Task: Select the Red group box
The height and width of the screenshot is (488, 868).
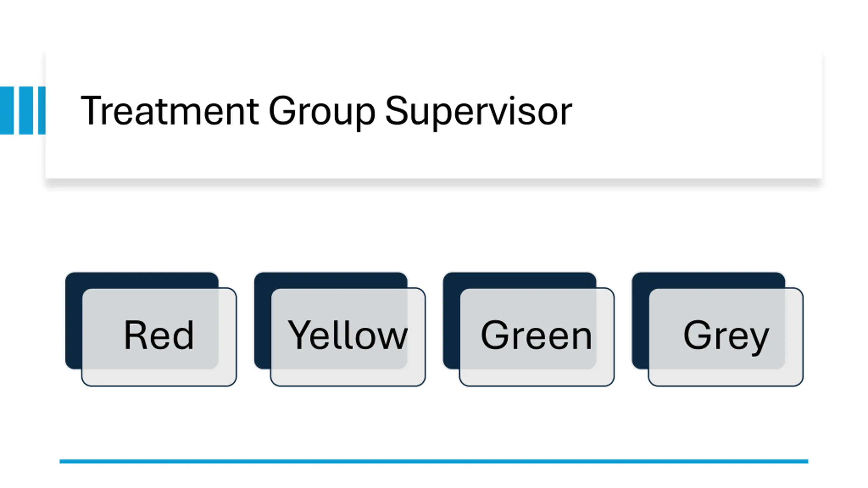Action: pos(159,337)
